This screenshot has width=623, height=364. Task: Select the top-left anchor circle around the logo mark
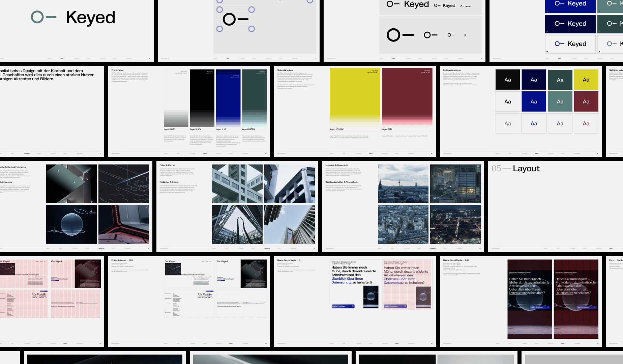click(x=219, y=10)
